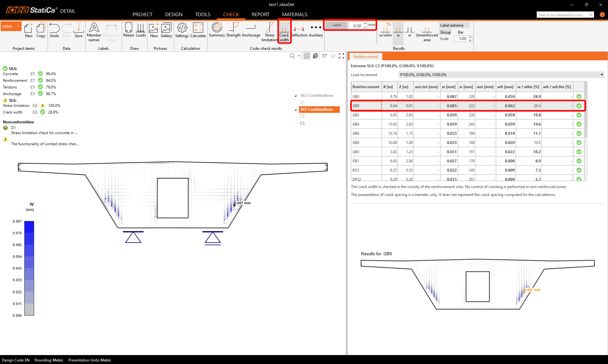Open the Load increment dropdown
This screenshot has height=364, width=608.
coord(601,75)
